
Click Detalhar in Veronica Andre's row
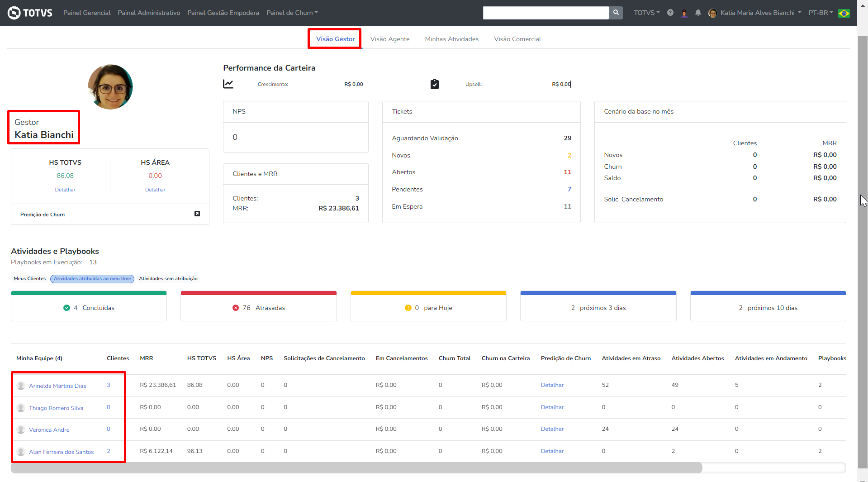tap(552, 429)
